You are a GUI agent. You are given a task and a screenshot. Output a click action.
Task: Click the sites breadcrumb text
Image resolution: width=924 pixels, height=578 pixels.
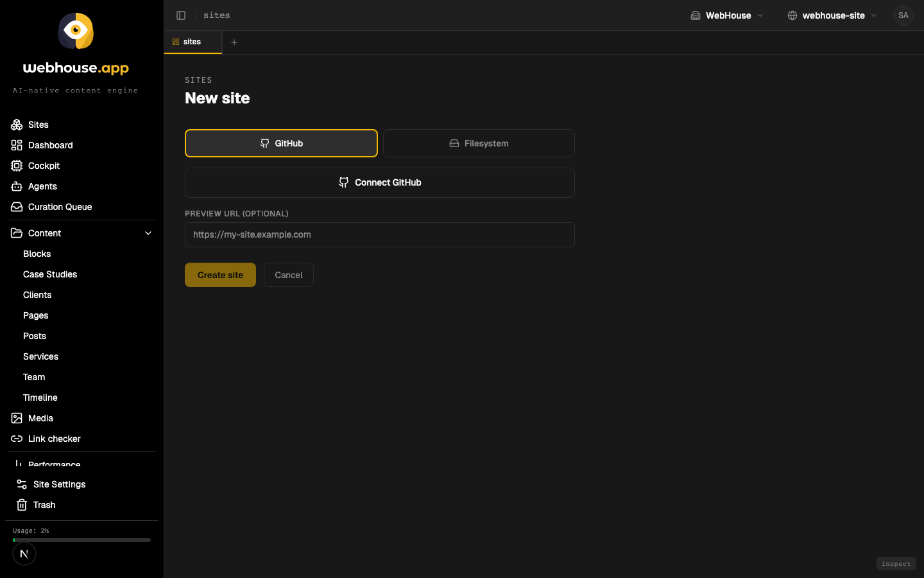pos(217,15)
